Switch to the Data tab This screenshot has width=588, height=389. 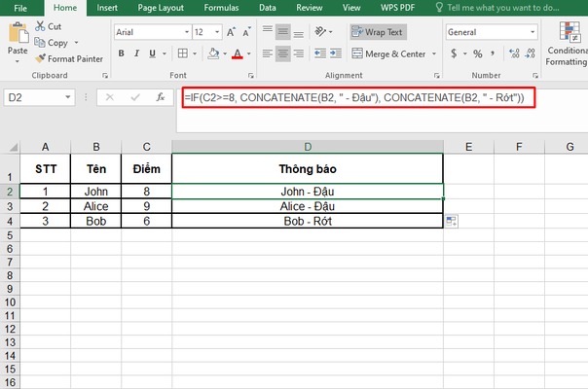(x=268, y=8)
